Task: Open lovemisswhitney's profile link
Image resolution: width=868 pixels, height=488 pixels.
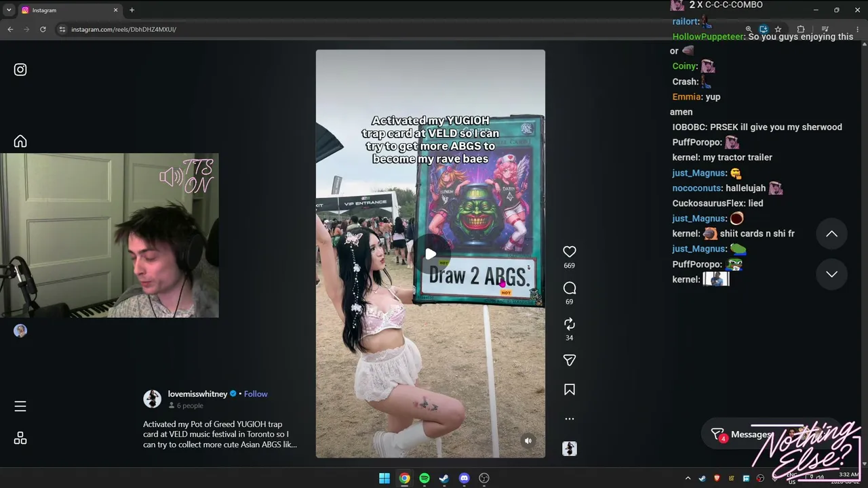Action: point(198,394)
